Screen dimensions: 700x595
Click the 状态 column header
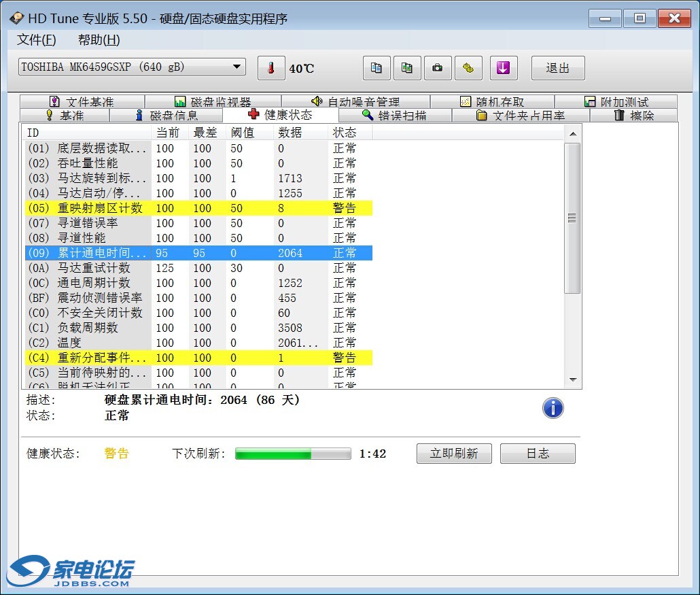(351, 133)
